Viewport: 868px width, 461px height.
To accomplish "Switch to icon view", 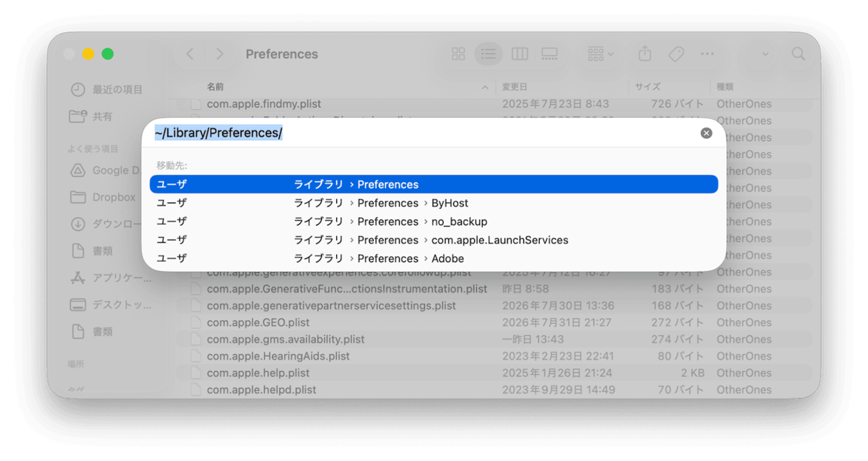I will [x=458, y=54].
